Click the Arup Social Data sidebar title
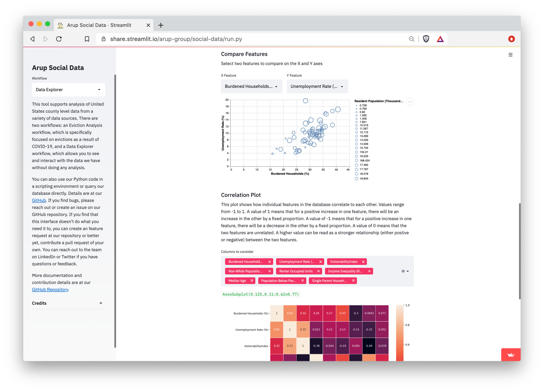544x392 pixels. tap(58, 68)
